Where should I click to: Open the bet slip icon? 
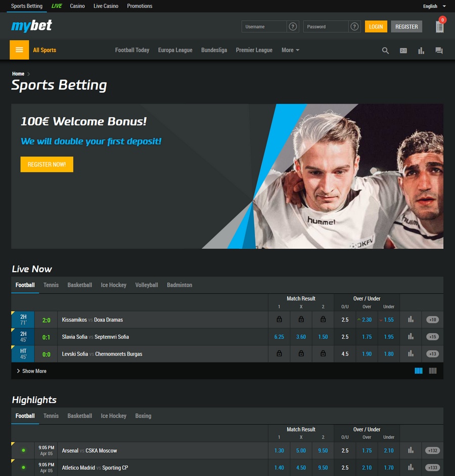(x=439, y=27)
